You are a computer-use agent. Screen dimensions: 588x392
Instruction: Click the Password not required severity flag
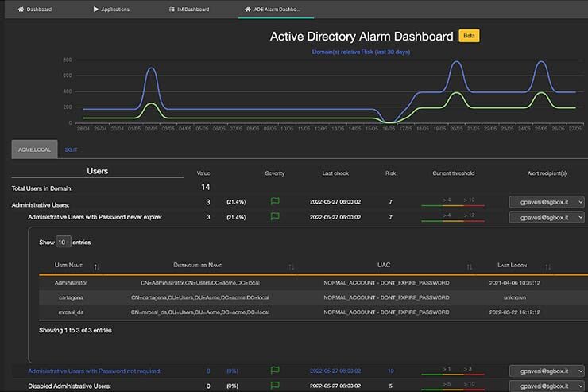(x=275, y=371)
